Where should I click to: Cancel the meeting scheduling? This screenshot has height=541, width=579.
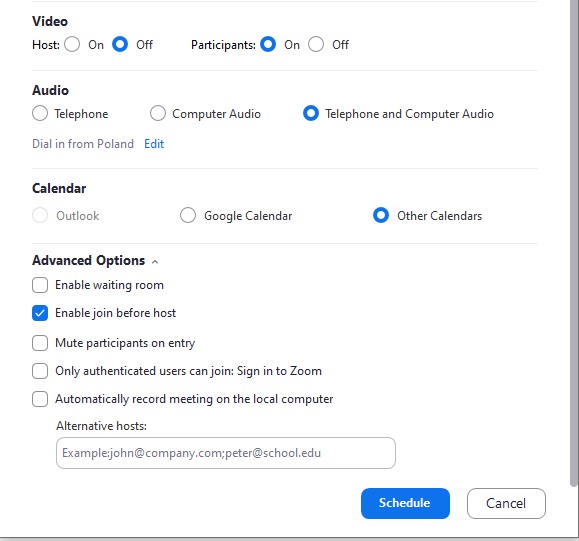point(506,503)
